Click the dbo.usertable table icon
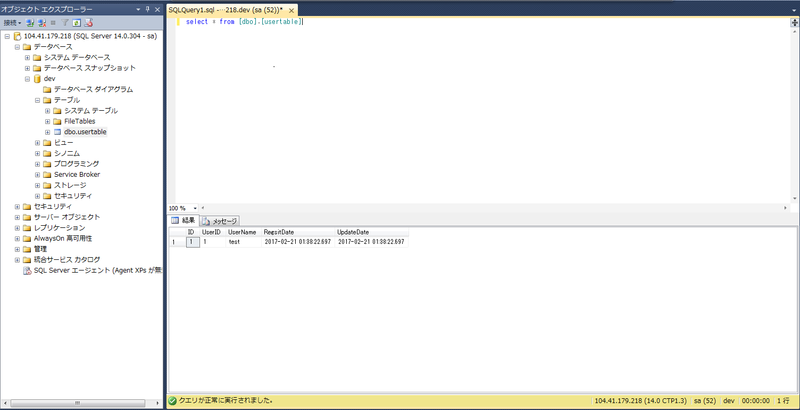The width and height of the screenshot is (800, 410). click(x=57, y=132)
